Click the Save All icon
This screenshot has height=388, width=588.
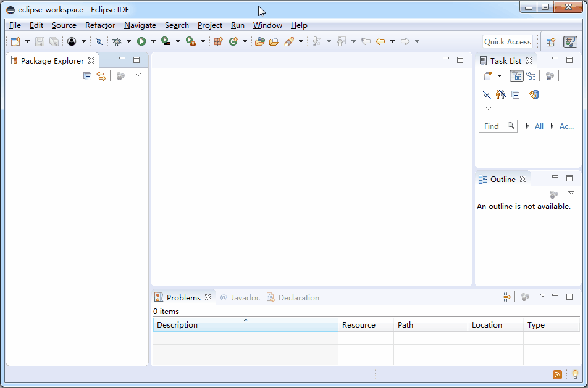coord(54,41)
